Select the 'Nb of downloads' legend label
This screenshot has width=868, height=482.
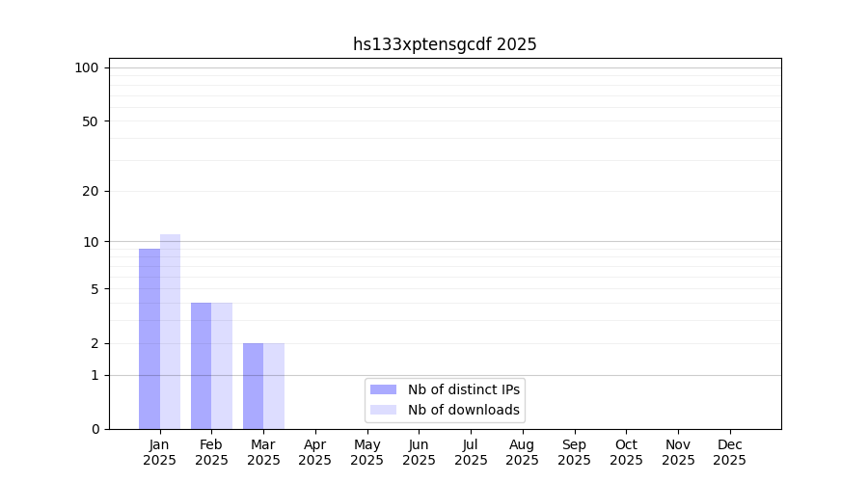(464, 410)
